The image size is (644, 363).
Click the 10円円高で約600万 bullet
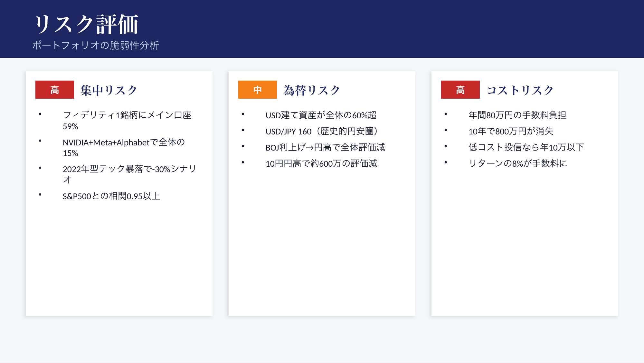pos(321,163)
